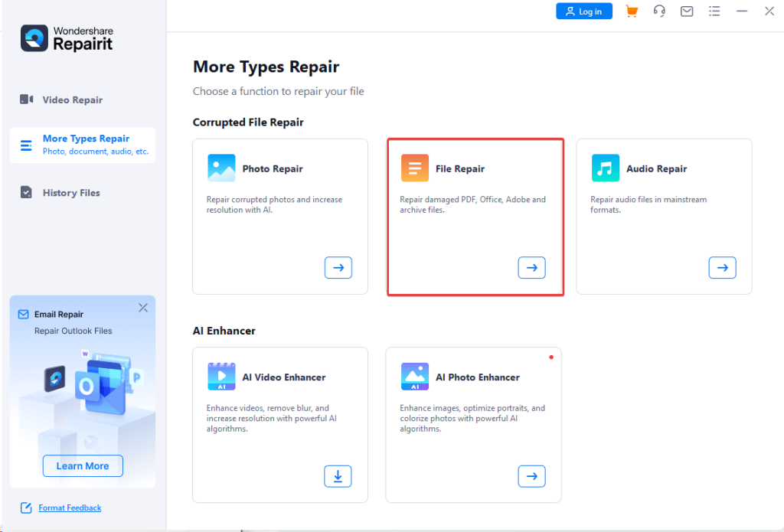Download AI Video Enhancer with download button
The image size is (784, 532).
pyautogui.click(x=338, y=475)
